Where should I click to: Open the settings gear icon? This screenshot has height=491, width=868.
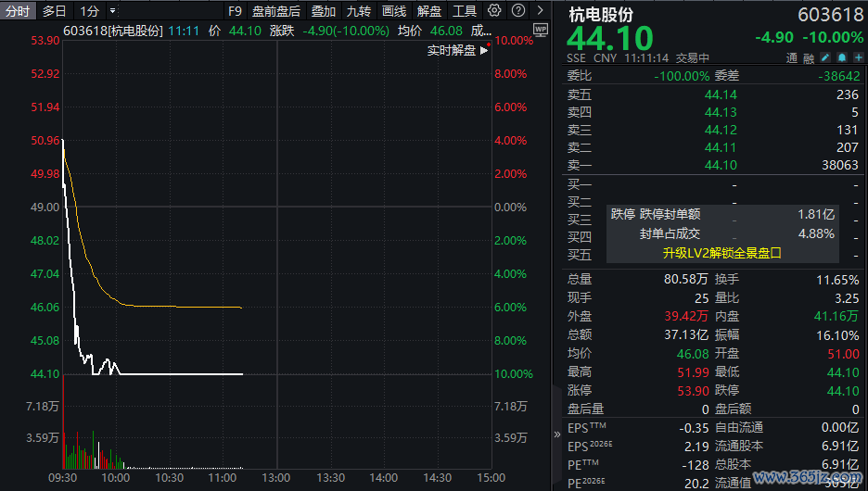(x=494, y=10)
